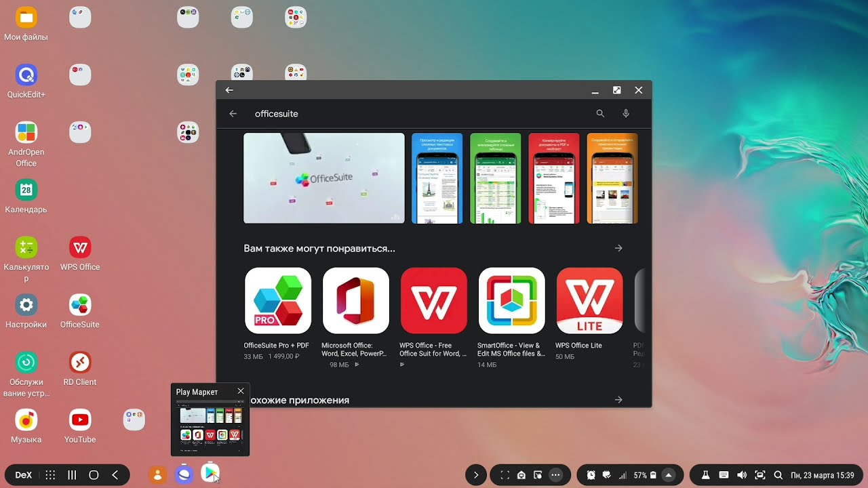Click the date and time 'Пн, 23 марта 15:39'

pos(823,475)
